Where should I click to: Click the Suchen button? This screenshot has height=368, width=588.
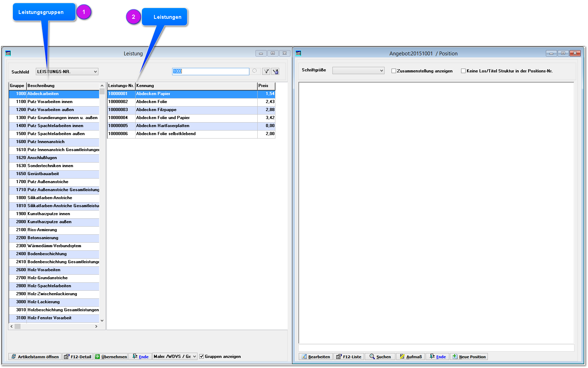point(380,357)
